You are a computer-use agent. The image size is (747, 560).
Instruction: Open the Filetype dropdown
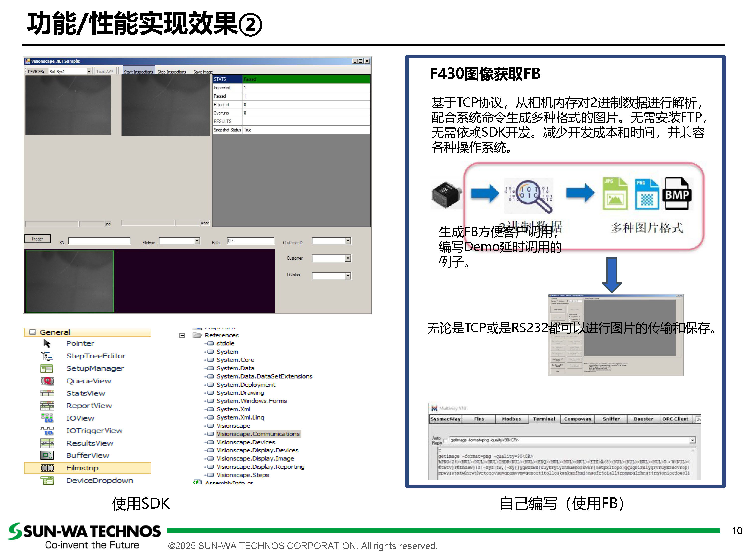pyautogui.click(x=197, y=241)
